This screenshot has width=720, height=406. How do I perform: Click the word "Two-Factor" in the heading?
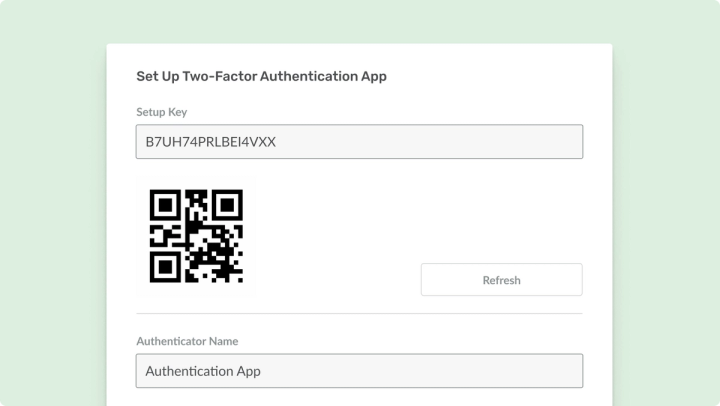[x=221, y=76]
